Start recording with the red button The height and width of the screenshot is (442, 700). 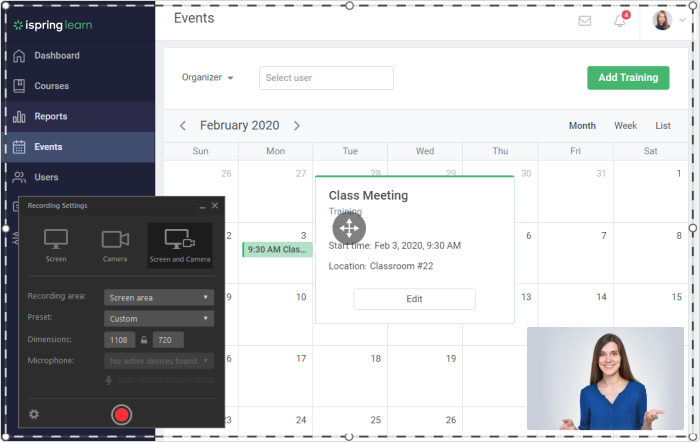coord(121,415)
